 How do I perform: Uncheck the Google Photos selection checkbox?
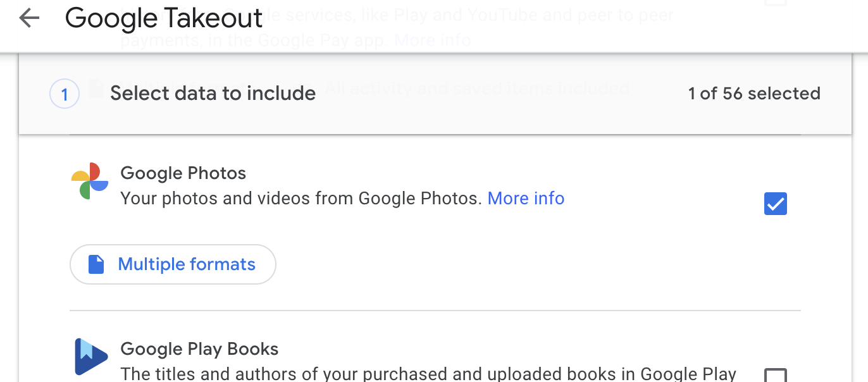pos(775,203)
